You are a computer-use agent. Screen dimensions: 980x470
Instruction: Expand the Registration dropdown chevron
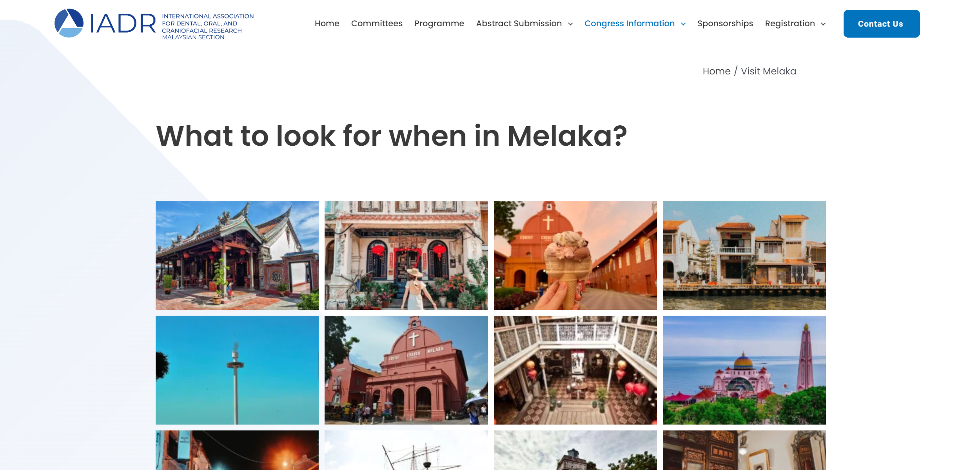[823, 24]
